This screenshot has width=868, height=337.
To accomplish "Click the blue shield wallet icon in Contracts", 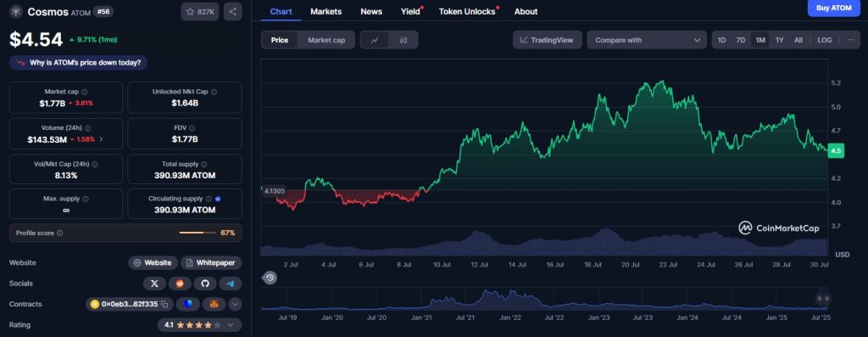I will pos(187,304).
